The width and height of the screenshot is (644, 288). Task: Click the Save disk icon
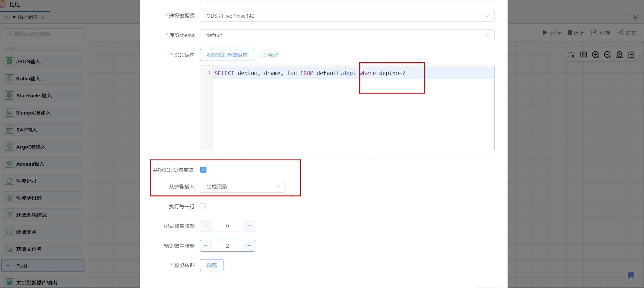(594, 33)
